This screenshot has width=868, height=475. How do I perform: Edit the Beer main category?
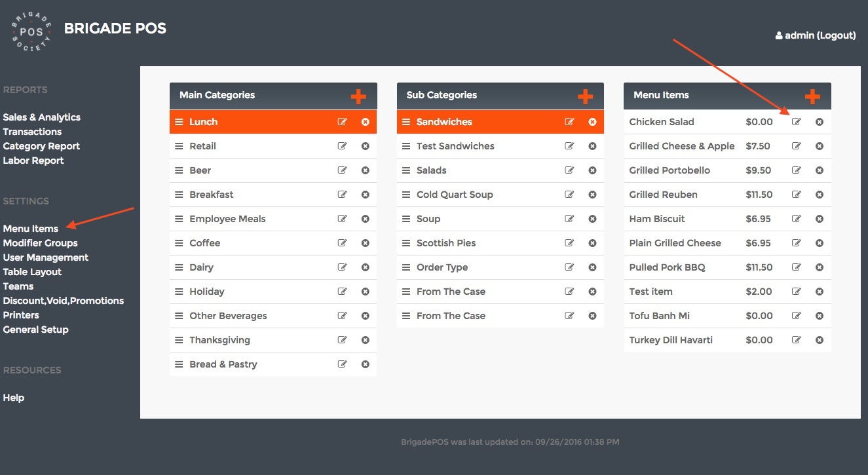pyautogui.click(x=342, y=170)
